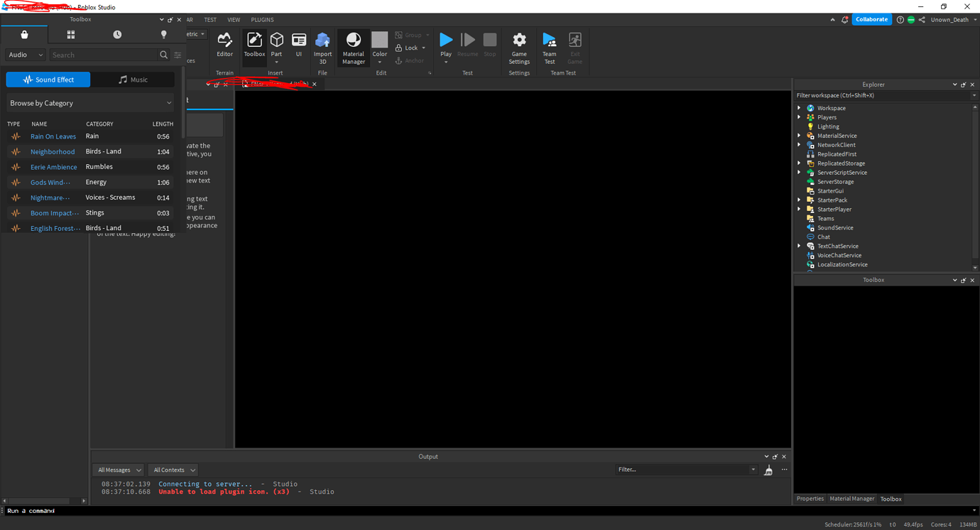
Task: Insert a UI element
Action: 299,45
